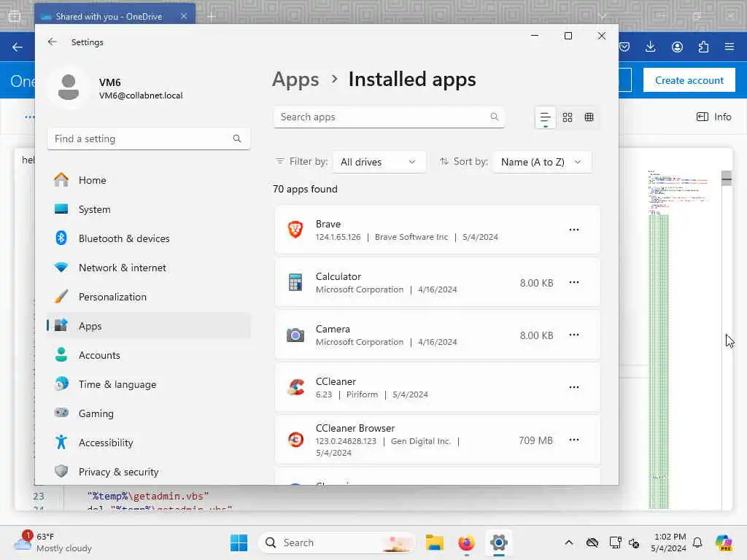747x560 pixels.
Task: Open File Explorer from taskbar
Action: coord(435,542)
